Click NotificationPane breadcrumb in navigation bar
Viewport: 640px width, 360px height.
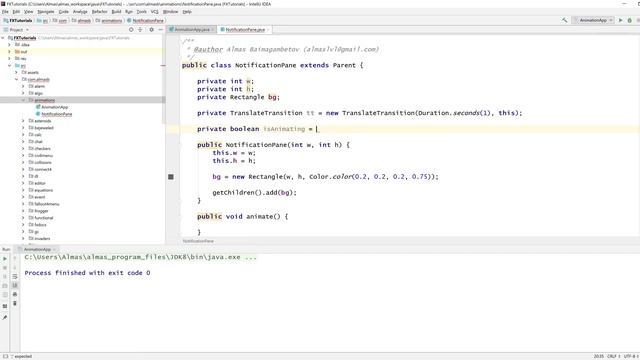pos(145,20)
